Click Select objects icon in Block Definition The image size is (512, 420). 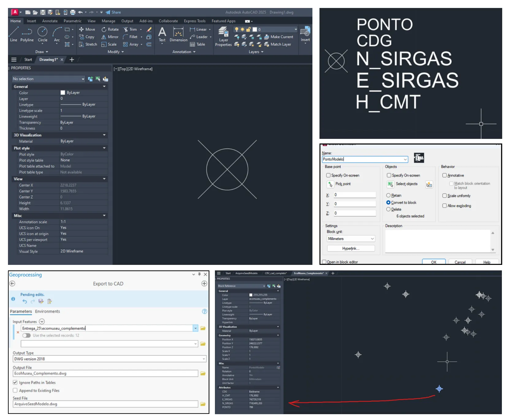tap(390, 184)
